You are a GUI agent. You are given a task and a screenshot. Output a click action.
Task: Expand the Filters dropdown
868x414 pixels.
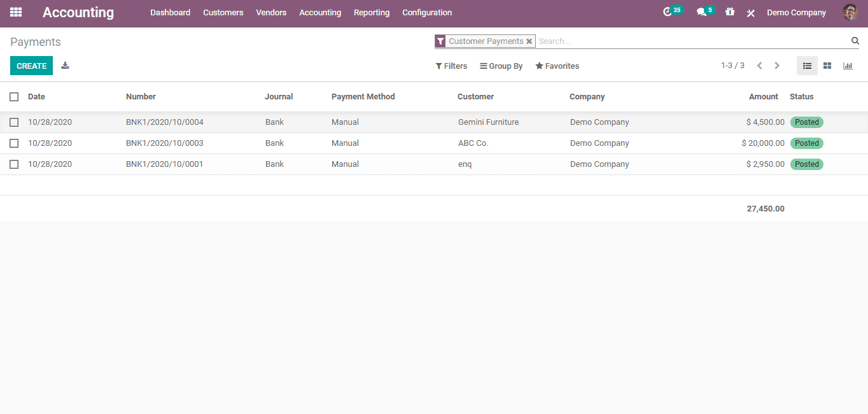451,66
